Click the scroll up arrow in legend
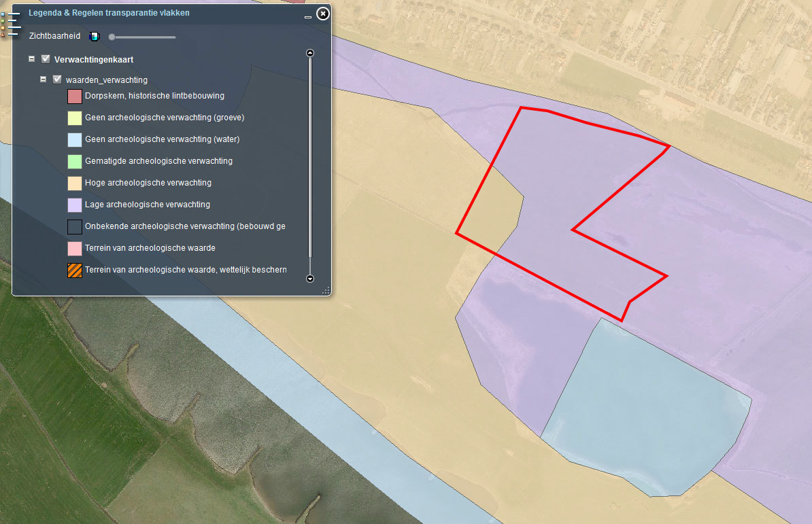This screenshot has width=812, height=524. [x=310, y=53]
